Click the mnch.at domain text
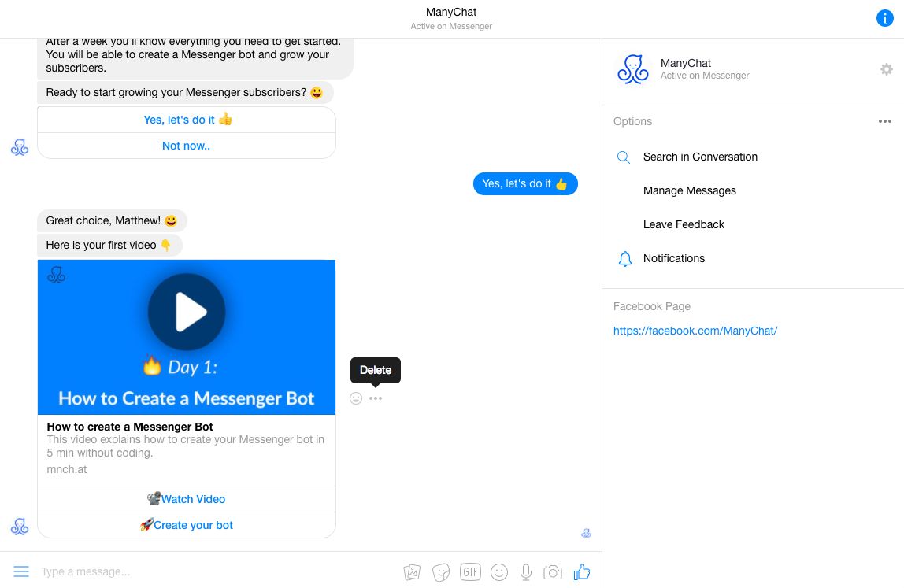The width and height of the screenshot is (904, 588). pos(67,470)
